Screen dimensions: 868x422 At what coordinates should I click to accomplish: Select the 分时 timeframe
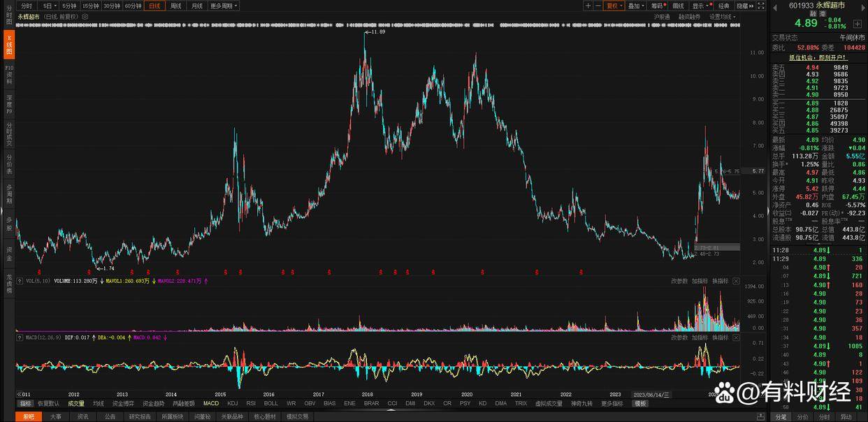[x=27, y=6]
